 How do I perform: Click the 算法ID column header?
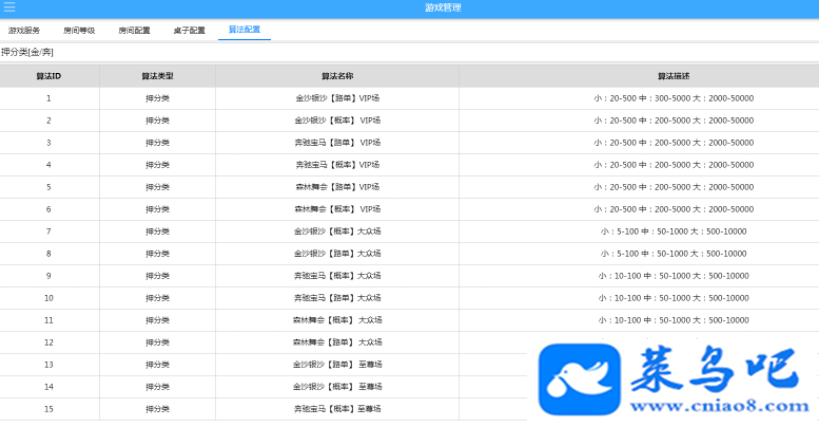pos(49,76)
